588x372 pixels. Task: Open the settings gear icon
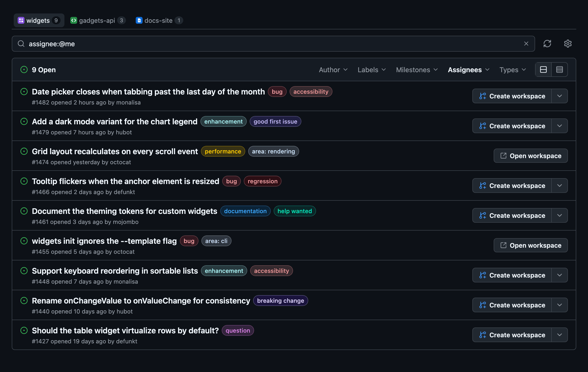[568, 44]
